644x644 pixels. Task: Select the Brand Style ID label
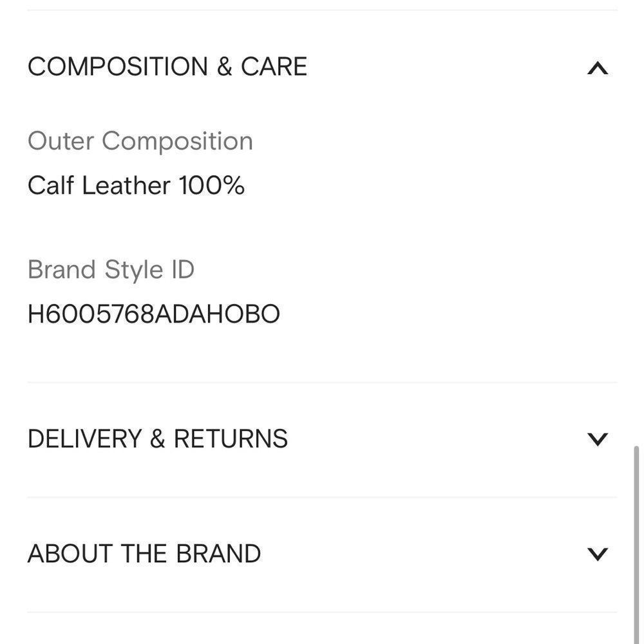click(x=111, y=270)
